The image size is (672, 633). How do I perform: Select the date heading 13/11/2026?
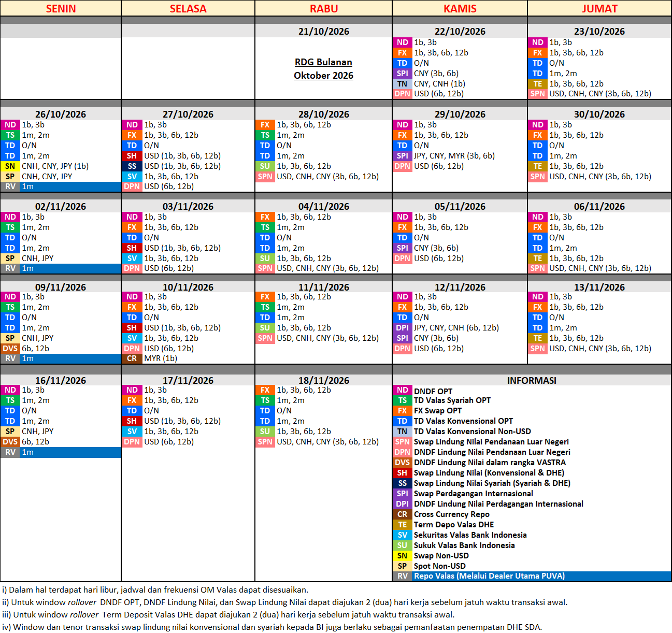(599, 287)
